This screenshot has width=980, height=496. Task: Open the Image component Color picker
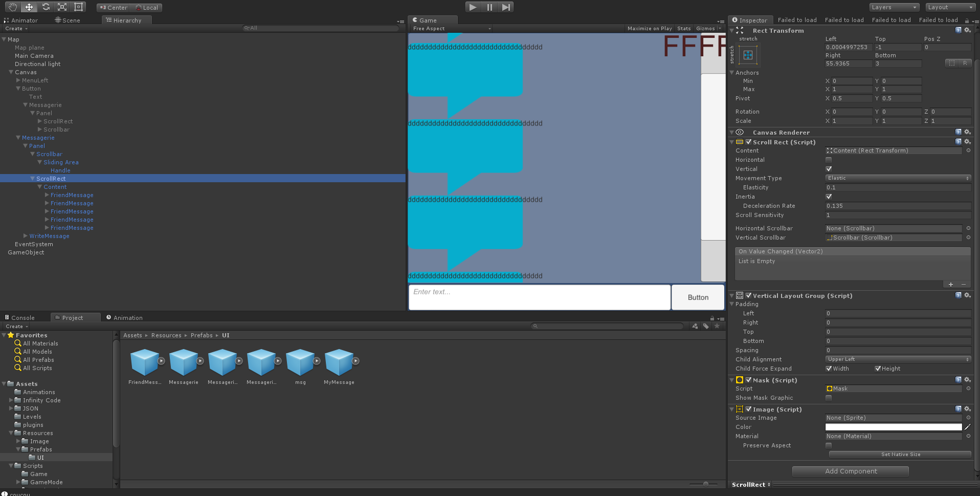point(894,426)
